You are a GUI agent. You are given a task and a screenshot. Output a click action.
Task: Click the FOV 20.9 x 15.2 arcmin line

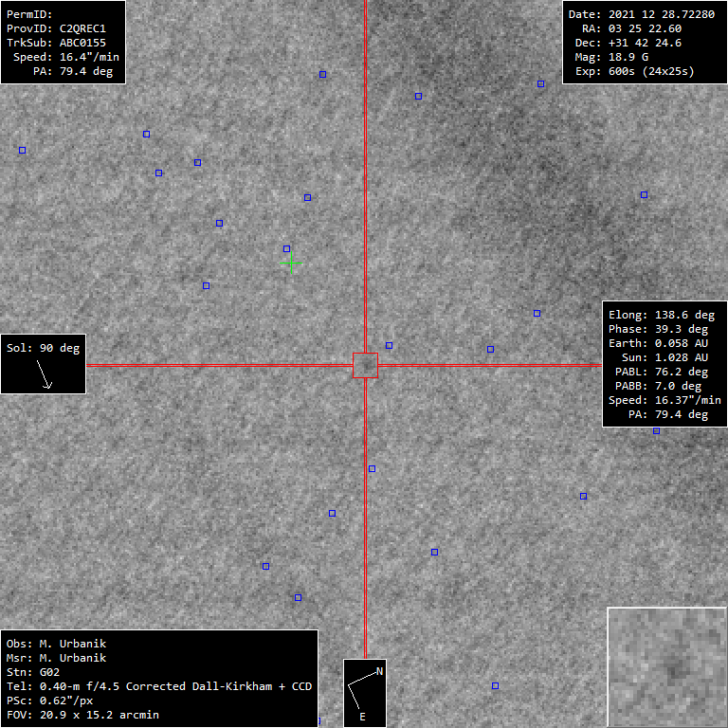(x=82, y=715)
